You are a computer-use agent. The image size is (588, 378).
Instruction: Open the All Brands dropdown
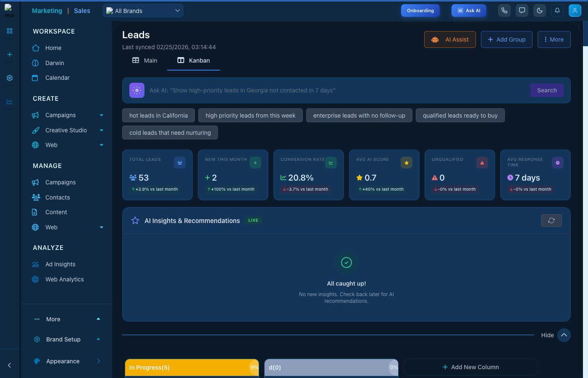click(x=143, y=10)
